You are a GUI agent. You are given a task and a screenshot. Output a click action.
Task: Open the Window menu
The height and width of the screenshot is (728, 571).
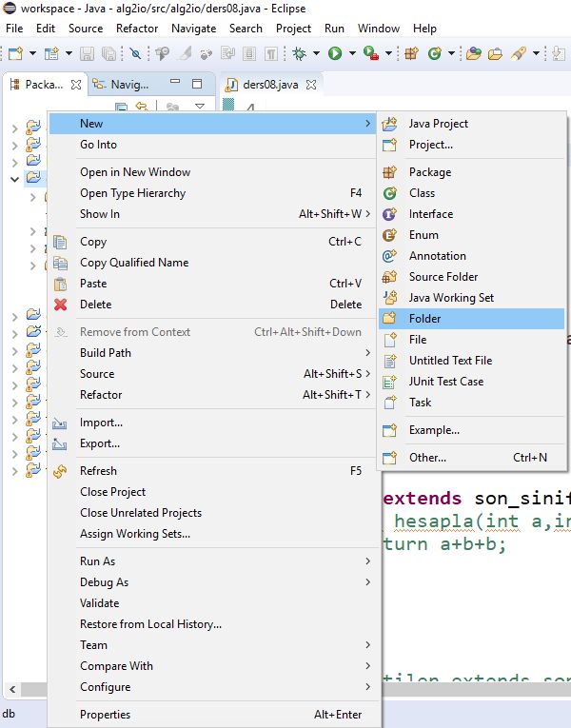pyautogui.click(x=379, y=29)
